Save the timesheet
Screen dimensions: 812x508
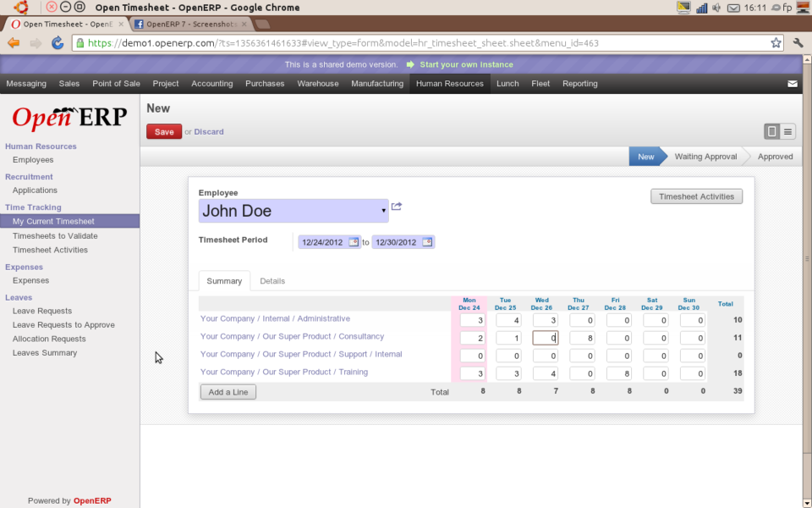164,132
